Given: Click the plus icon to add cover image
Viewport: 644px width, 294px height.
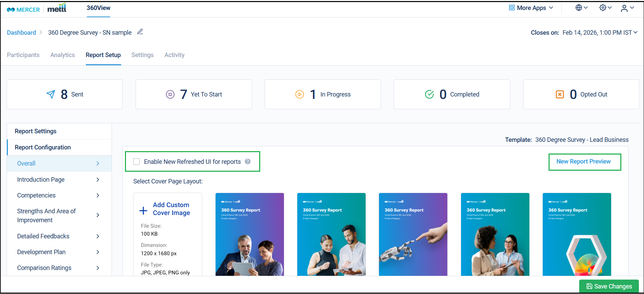Looking at the screenshot, I should tap(143, 211).
